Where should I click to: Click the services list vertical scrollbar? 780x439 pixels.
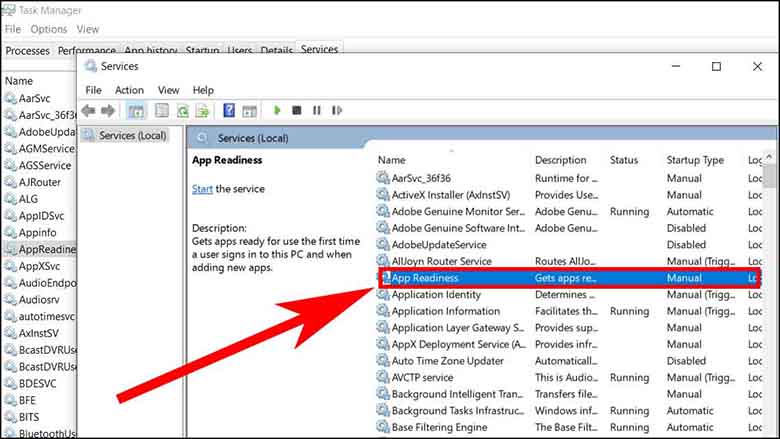click(771, 300)
